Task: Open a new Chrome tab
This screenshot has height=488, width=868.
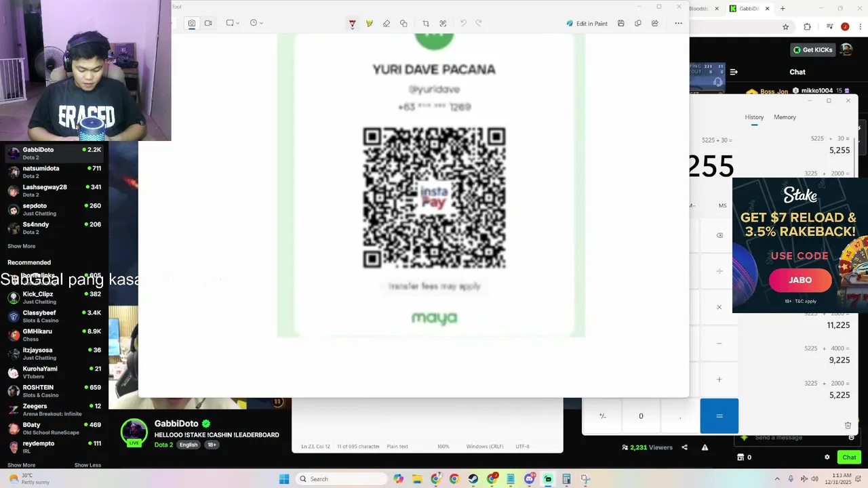Action: click(x=783, y=9)
